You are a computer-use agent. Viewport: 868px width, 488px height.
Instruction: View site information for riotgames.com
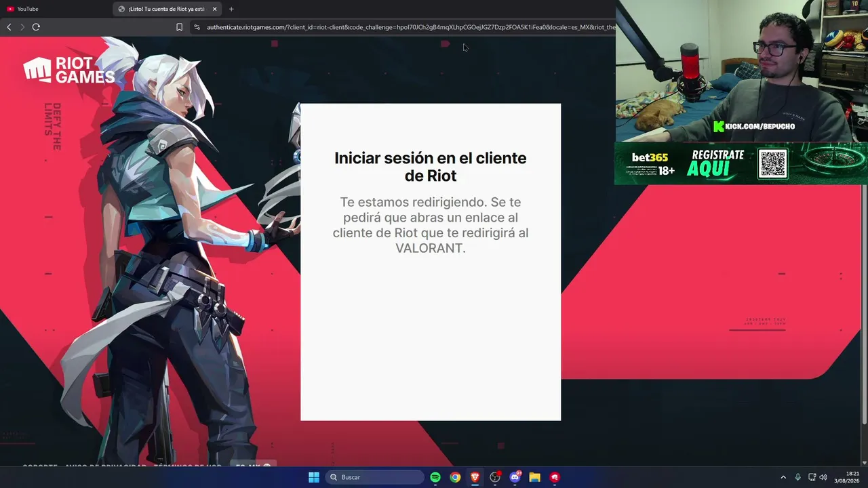(197, 27)
